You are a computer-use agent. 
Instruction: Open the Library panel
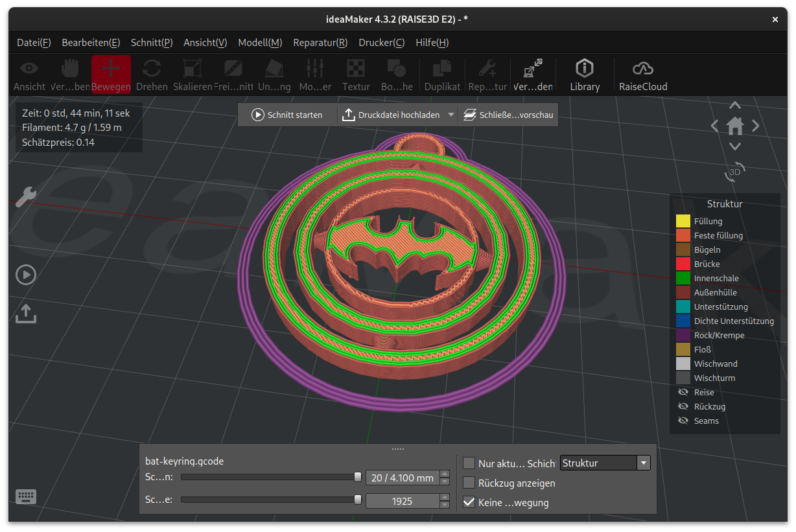pos(585,75)
